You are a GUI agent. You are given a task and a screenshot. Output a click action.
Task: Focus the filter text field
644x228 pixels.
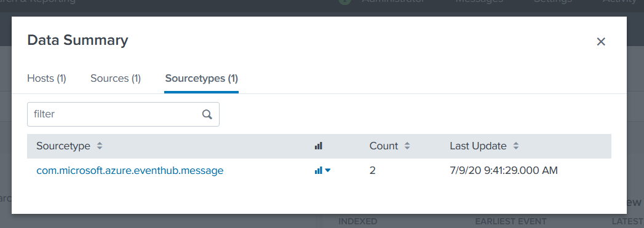pyautogui.click(x=123, y=114)
